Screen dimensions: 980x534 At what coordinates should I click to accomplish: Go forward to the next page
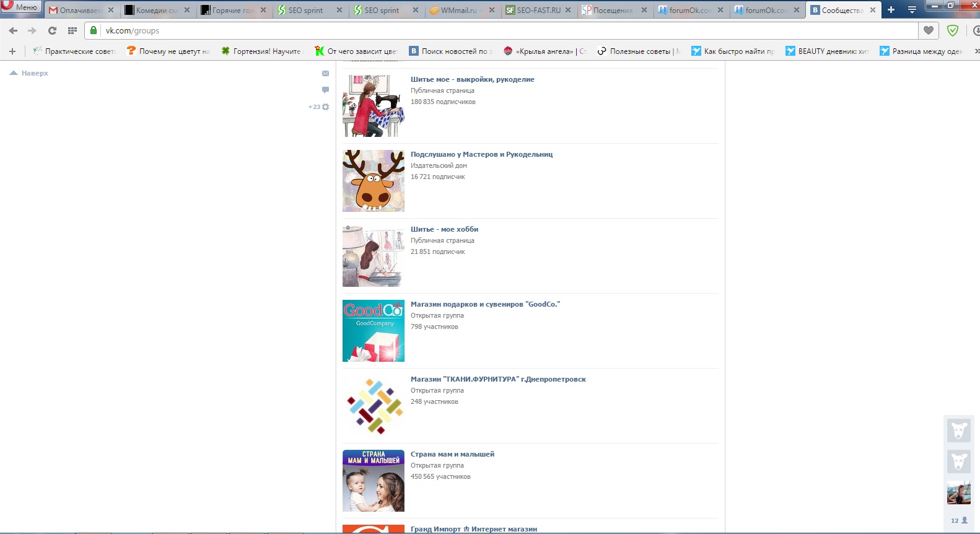click(32, 30)
